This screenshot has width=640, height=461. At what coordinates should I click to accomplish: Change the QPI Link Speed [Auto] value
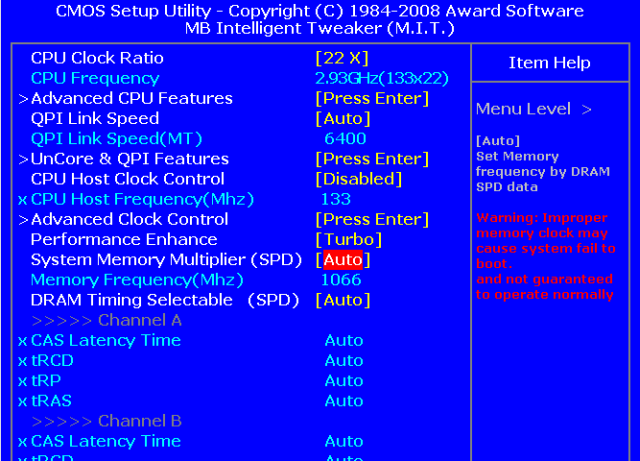pos(343,118)
